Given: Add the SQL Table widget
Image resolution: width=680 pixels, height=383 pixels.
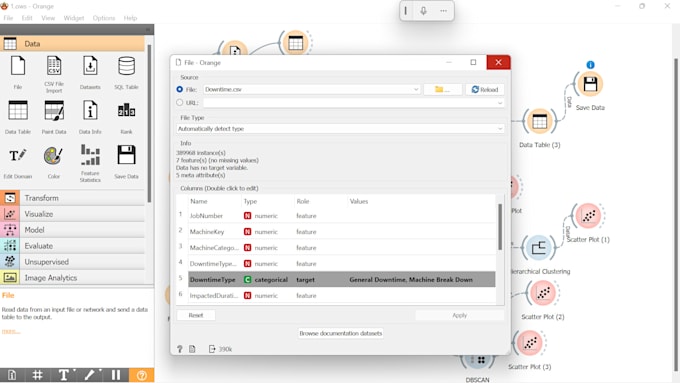Looking at the screenshot, I should pyautogui.click(x=126, y=72).
